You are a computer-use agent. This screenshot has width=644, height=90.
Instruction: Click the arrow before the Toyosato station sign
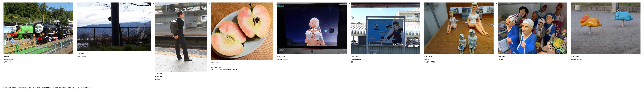point(348,4)
